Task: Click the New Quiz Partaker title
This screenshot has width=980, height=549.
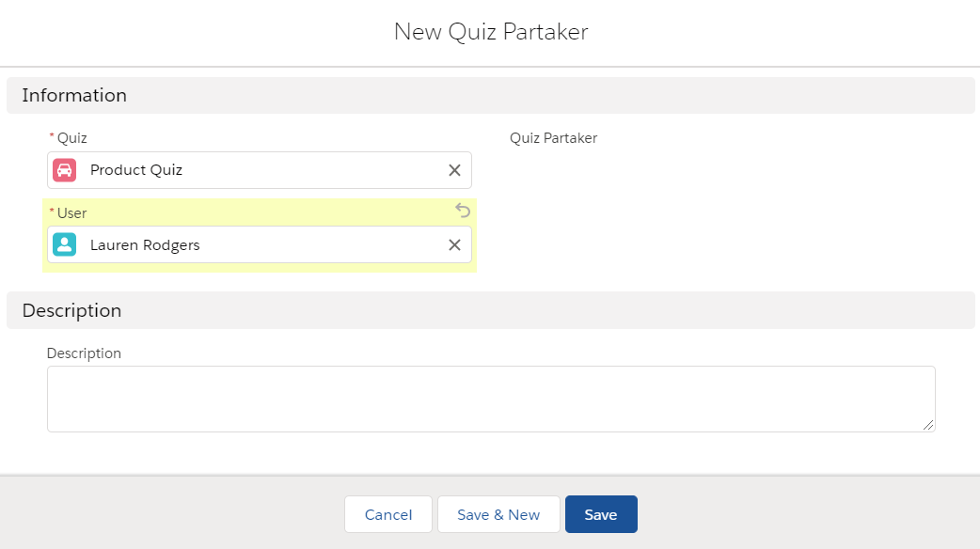Action: point(490,31)
